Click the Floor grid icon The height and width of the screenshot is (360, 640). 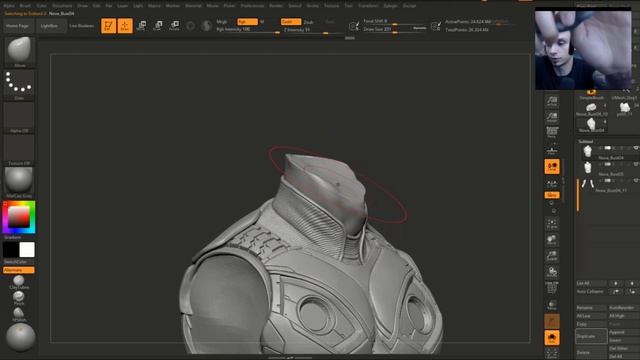coord(552,151)
